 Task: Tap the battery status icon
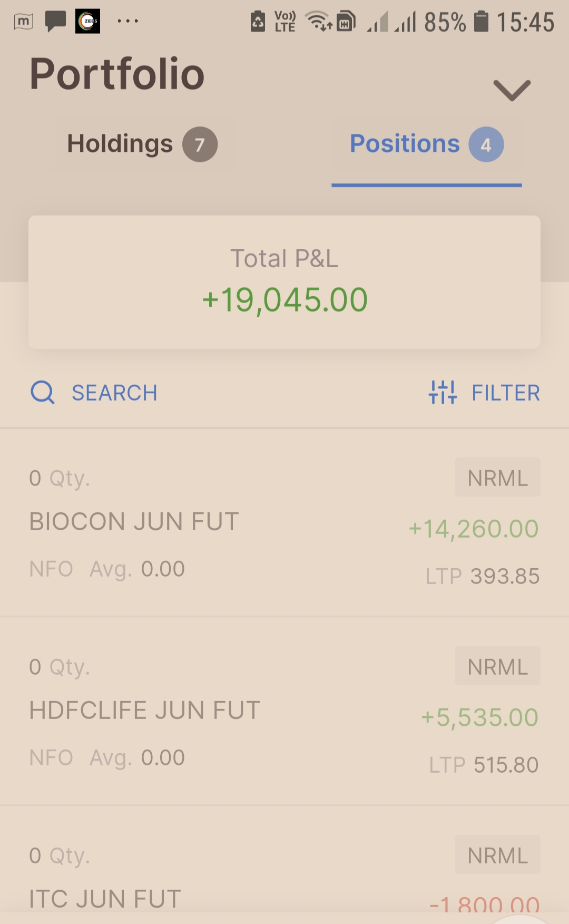coord(481,22)
